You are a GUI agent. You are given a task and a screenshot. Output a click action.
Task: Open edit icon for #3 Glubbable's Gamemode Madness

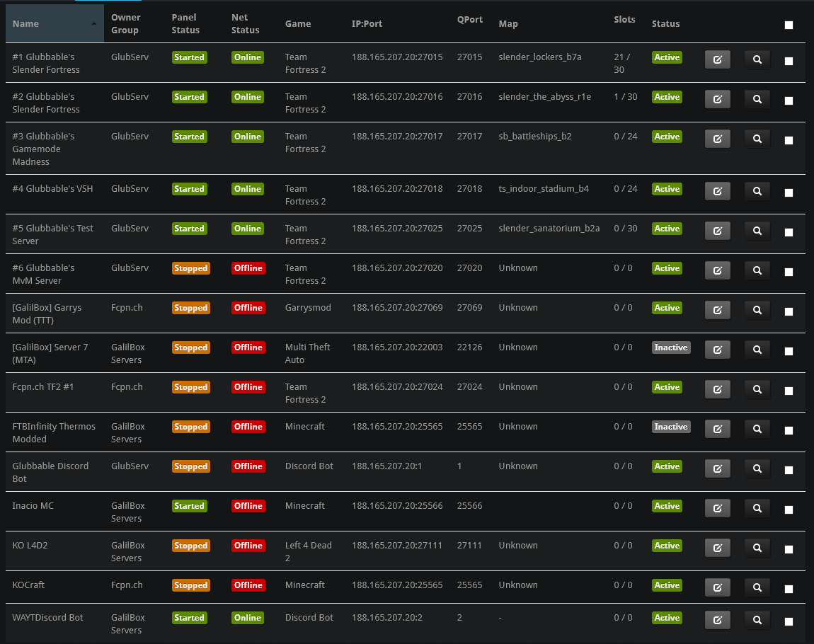pos(718,139)
